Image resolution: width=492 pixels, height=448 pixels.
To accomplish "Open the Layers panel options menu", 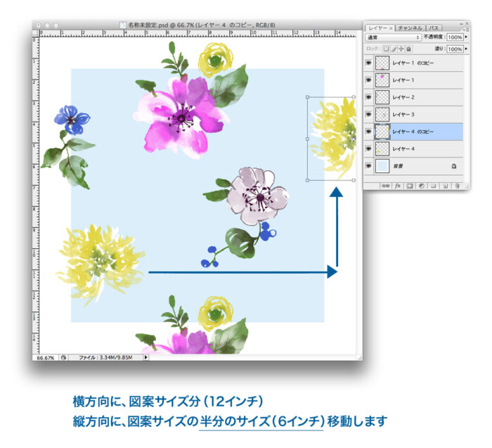I will (466, 30).
